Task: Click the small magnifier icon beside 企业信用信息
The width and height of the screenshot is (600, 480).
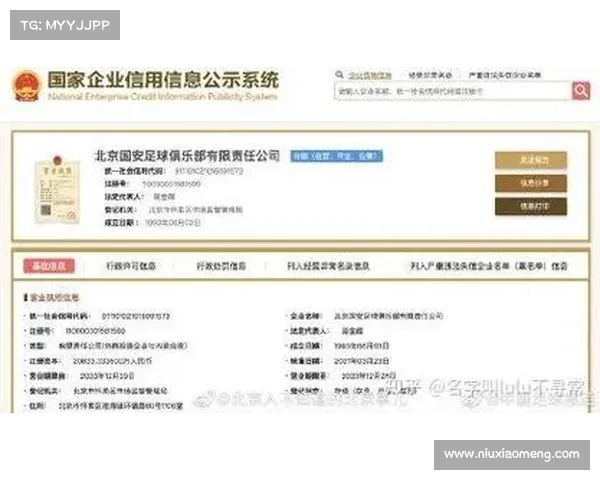Action: tap(339, 75)
